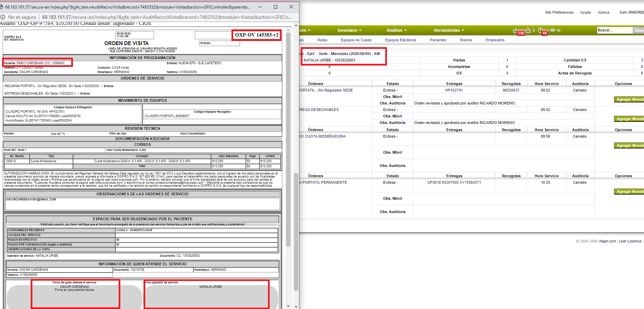Click the Leer Licencia footer link

pos(630,241)
